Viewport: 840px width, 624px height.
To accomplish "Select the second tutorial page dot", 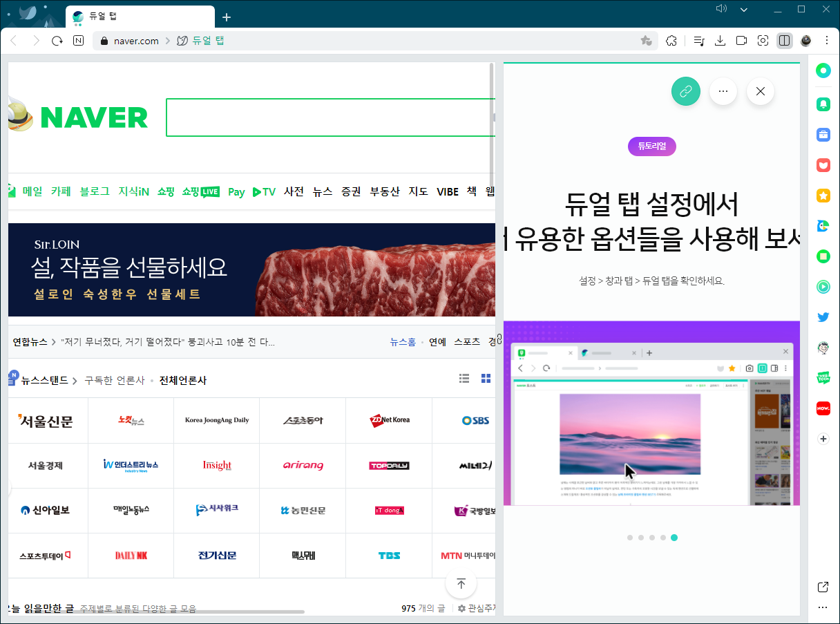I will click(641, 537).
